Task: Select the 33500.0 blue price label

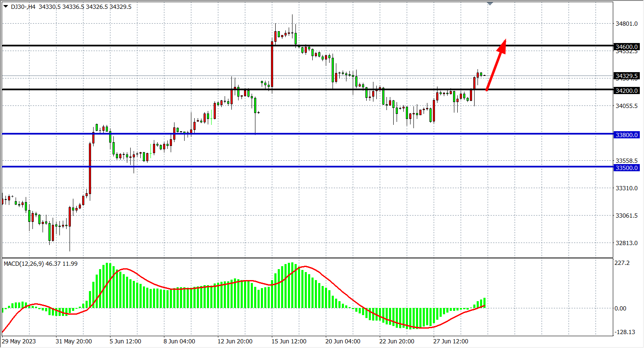Action: tap(627, 168)
